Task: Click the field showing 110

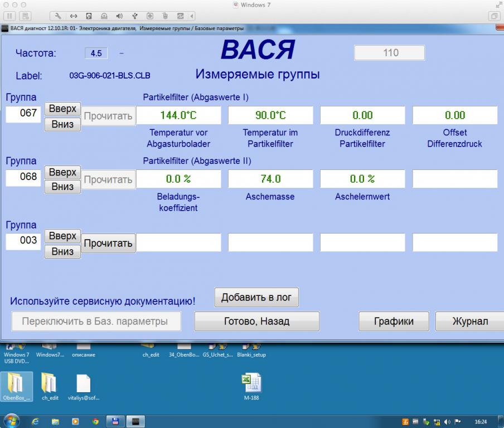Action: [389, 53]
